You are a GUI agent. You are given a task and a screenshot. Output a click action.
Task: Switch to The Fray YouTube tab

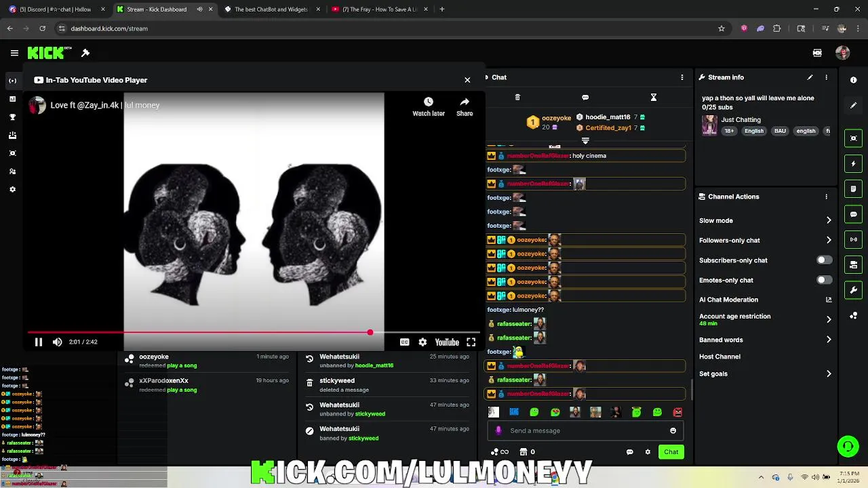[378, 9]
